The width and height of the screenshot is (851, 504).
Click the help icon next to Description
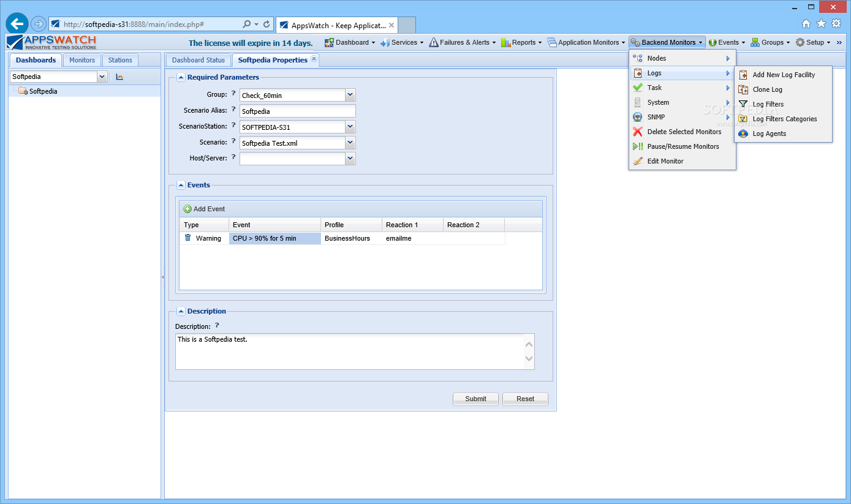coord(217,326)
